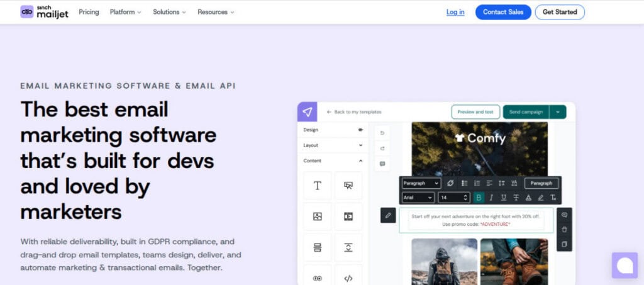Select the Video content block icon
This screenshot has width=644, height=285.
pos(348,216)
